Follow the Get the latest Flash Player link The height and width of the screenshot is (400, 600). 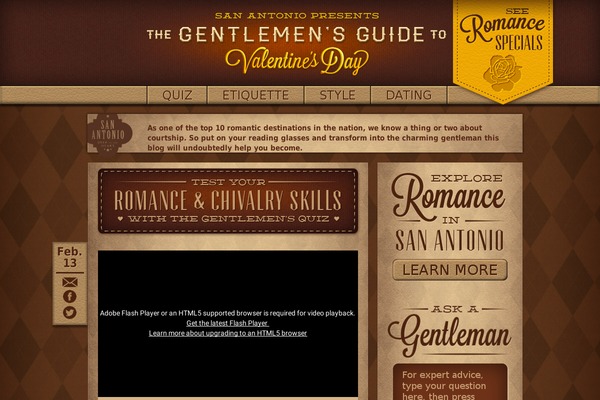(227, 323)
